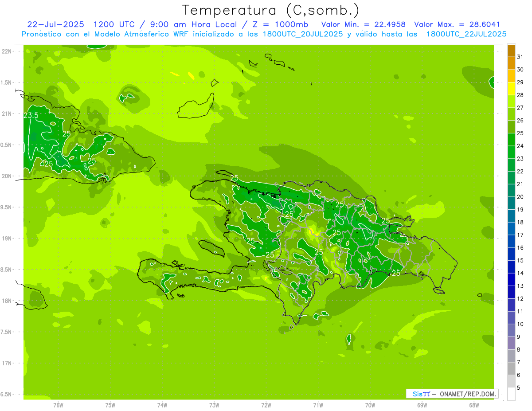Select the dark orange swatch above 31
Viewport: 532px width, 411px height.
coord(511,51)
